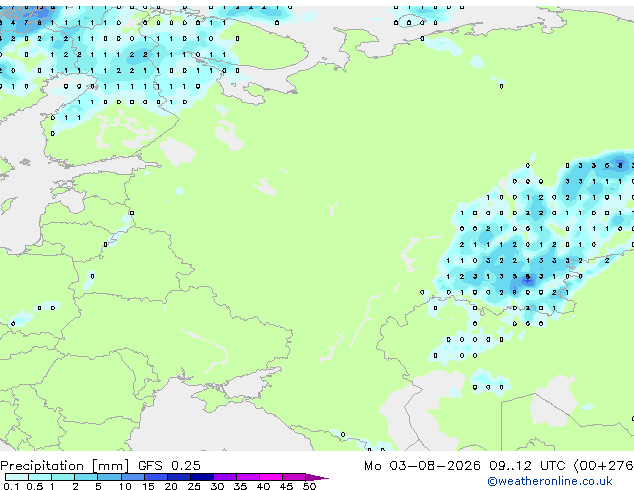Click the 45–50 mm legend color box
Image resolution: width=634 pixels, height=490 pixels.
[x=294, y=477]
